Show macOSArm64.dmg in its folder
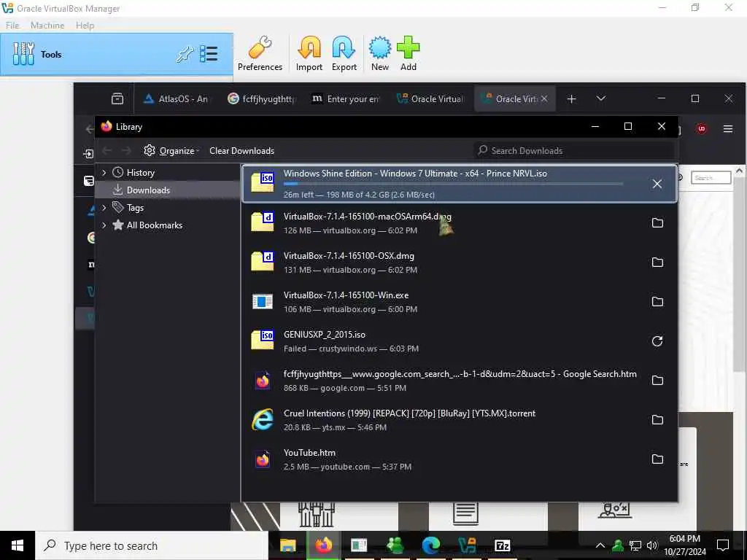This screenshot has height=560, width=747. pos(657,223)
